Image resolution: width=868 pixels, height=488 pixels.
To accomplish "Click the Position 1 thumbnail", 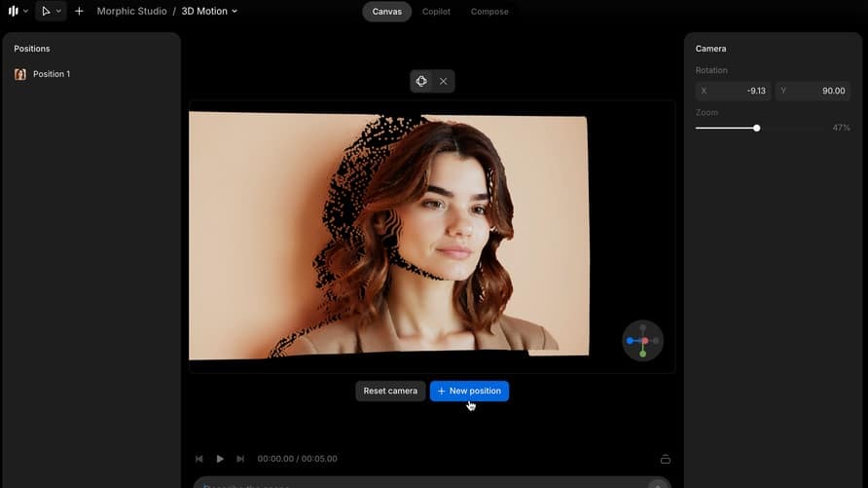I will click(x=20, y=74).
